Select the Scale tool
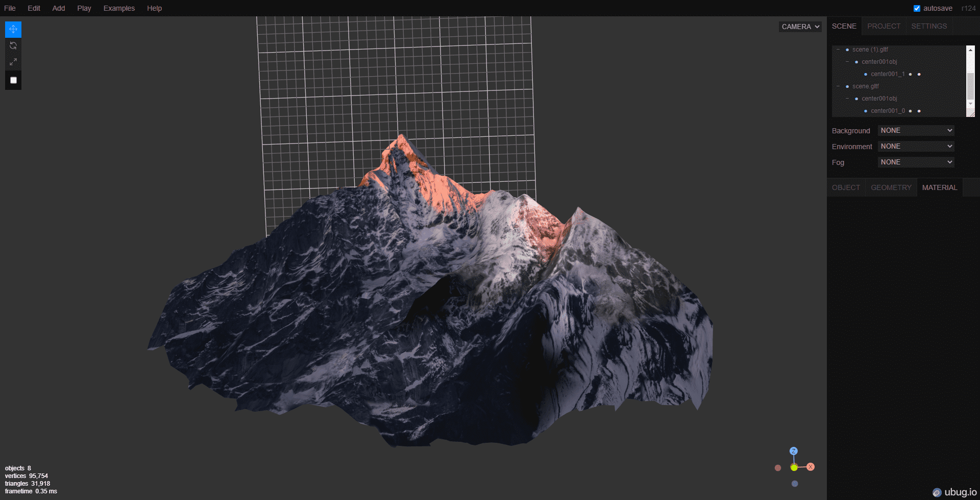 (13, 62)
